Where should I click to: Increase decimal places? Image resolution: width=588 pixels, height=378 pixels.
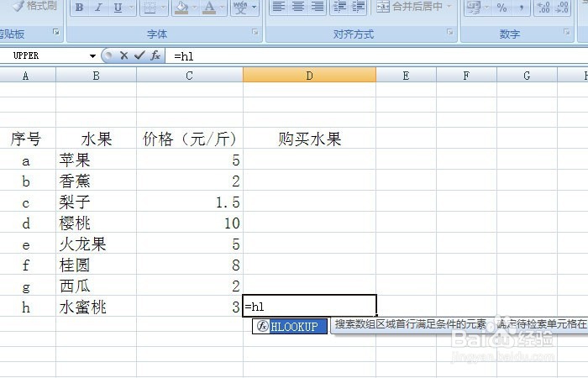tap(543, 7)
